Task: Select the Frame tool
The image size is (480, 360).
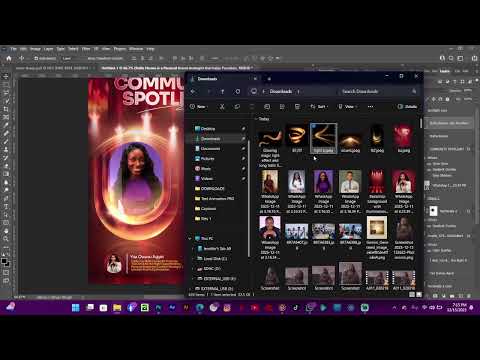Action: tap(6, 117)
